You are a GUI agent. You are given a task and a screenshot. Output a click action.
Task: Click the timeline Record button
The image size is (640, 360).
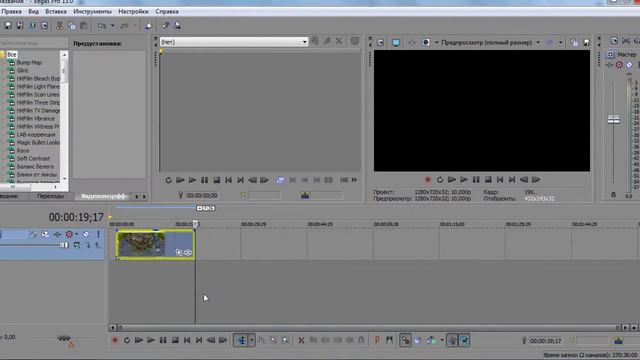pos(115,340)
